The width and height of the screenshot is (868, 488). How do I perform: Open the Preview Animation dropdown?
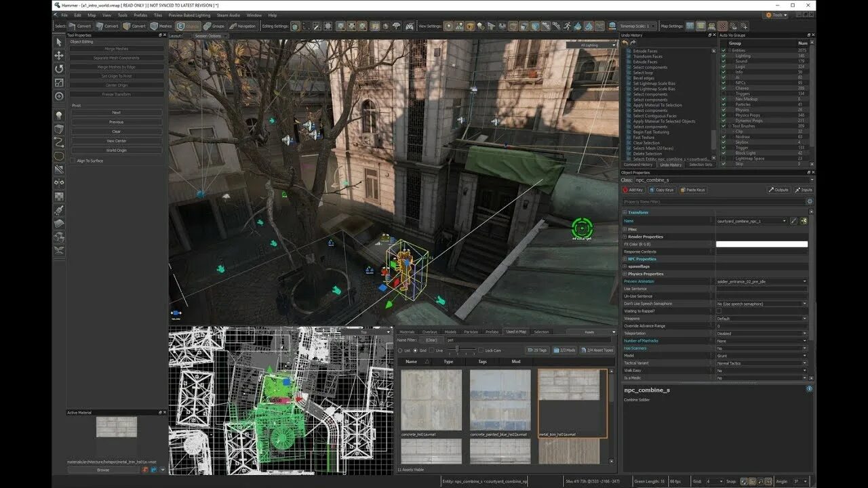point(762,281)
